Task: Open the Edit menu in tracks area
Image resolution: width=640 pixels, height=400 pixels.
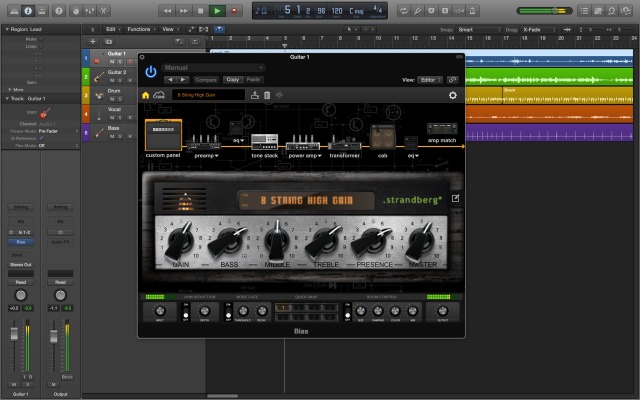Action: coord(113,29)
